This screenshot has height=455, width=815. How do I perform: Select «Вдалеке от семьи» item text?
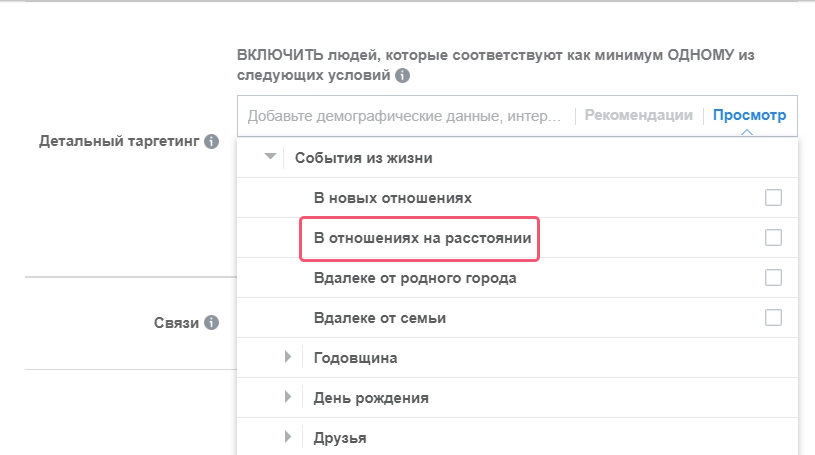click(379, 318)
